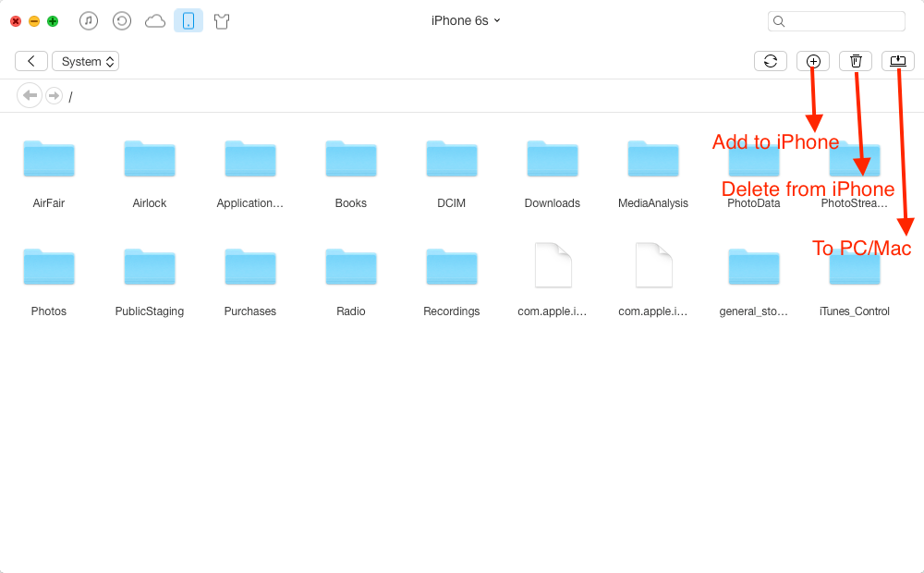Select the Airlock folder

coord(150,159)
